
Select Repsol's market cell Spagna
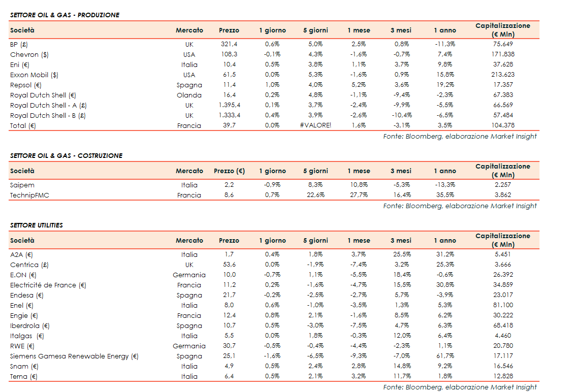pyautogui.click(x=189, y=85)
